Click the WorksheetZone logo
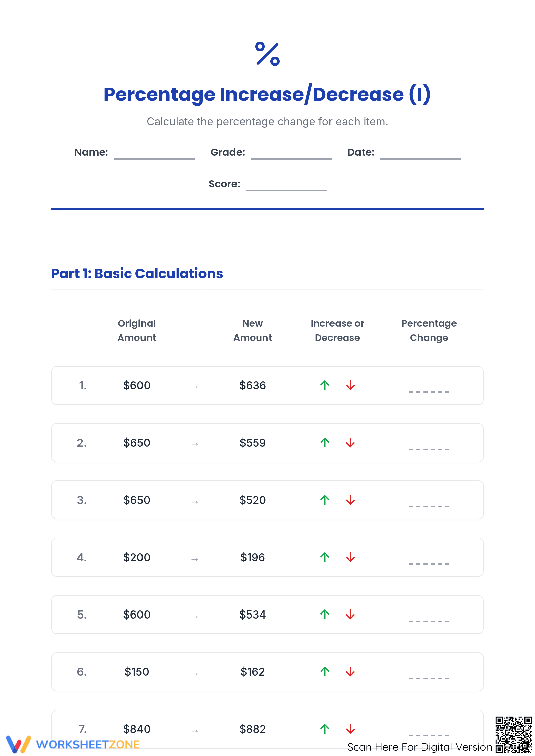 click(x=73, y=744)
